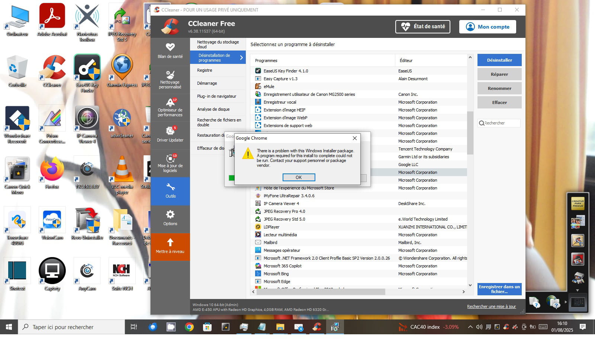Open Revo Uninstaller desktop icon
The width and height of the screenshot is (595, 364).
coord(87,224)
